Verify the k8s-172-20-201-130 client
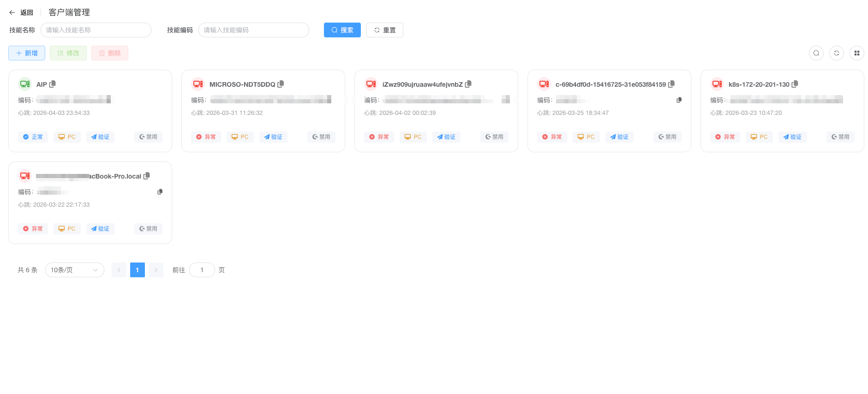Screen dimensions: 868x394 (x=792, y=137)
